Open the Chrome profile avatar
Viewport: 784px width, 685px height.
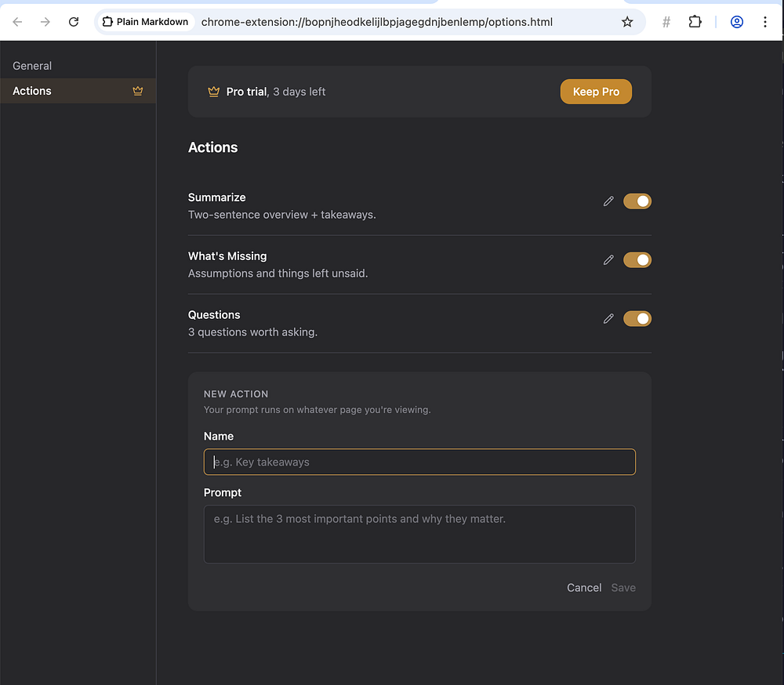pos(736,22)
